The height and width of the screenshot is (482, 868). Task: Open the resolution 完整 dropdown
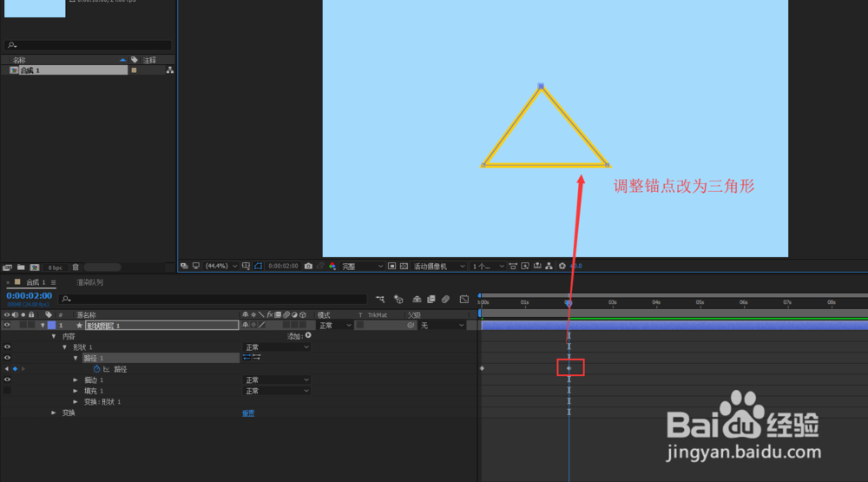pyautogui.click(x=362, y=267)
